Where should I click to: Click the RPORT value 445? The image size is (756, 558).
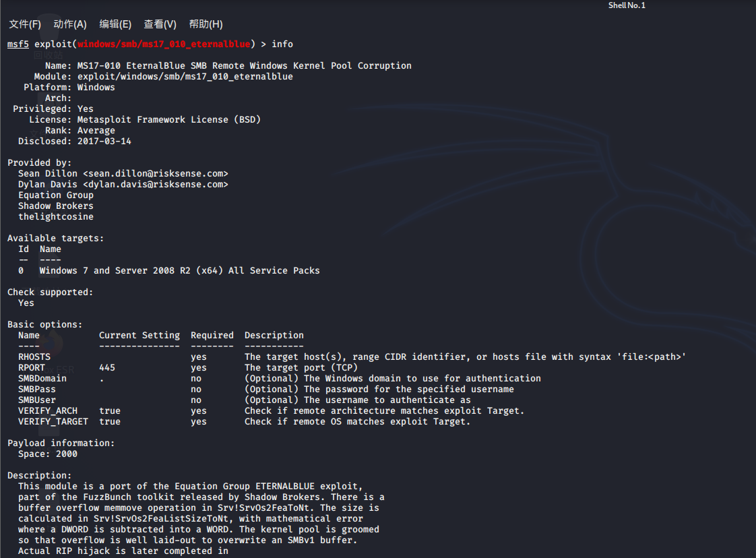(x=107, y=368)
